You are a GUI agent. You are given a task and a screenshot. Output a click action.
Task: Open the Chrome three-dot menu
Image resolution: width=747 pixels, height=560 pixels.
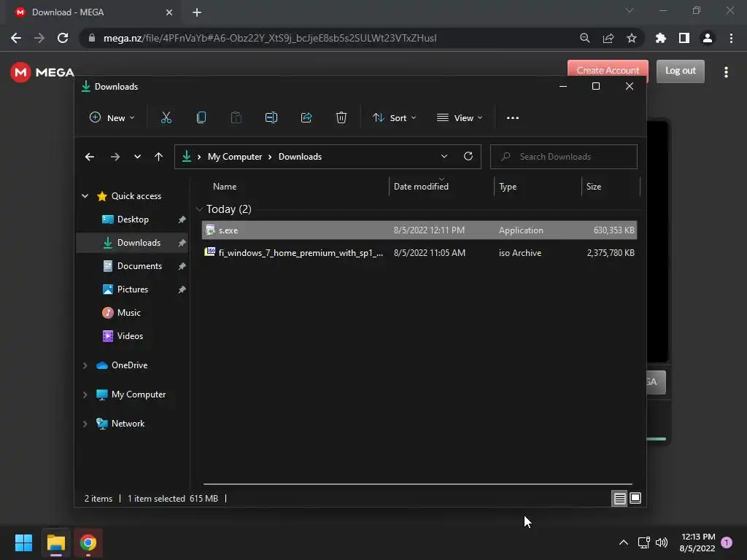tap(731, 38)
